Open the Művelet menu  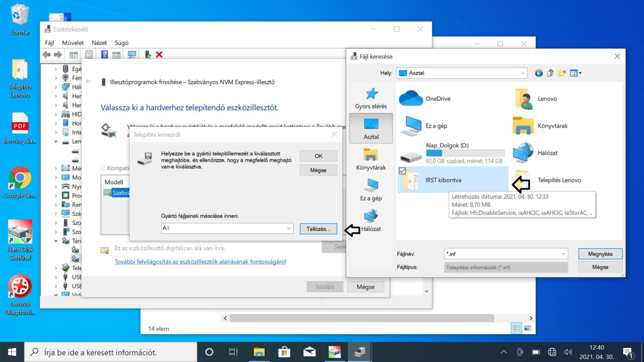(x=72, y=43)
